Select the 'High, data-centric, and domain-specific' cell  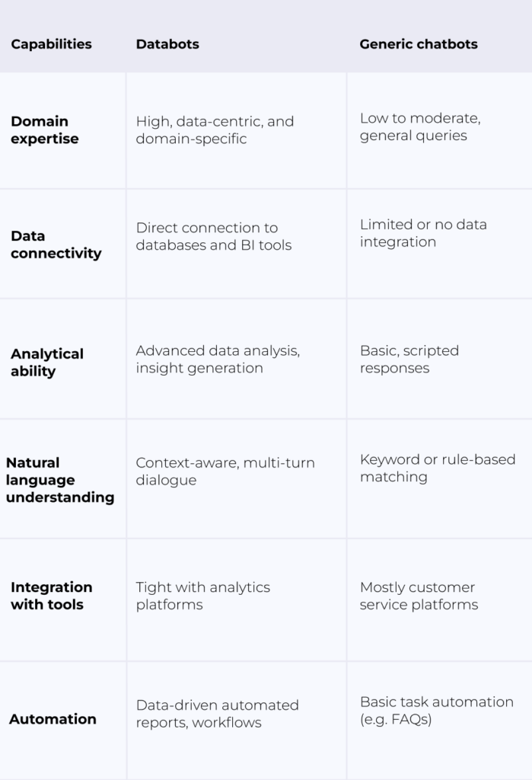coord(215,130)
